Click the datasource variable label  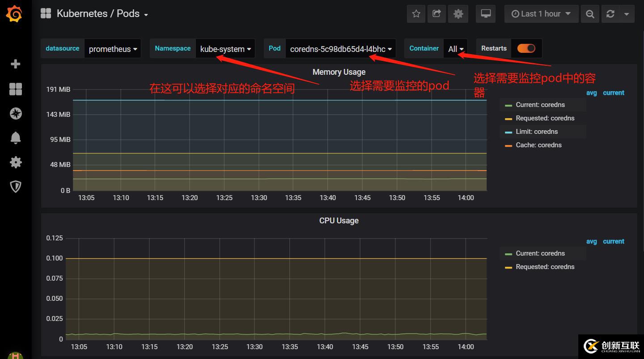tap(63, 48)
